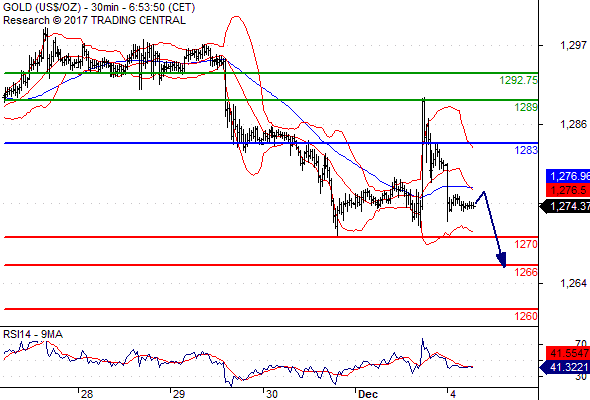Click the GOLD (US$/OZ) chart title
Viewport: 590px width, 400px height.
point(42,7)
